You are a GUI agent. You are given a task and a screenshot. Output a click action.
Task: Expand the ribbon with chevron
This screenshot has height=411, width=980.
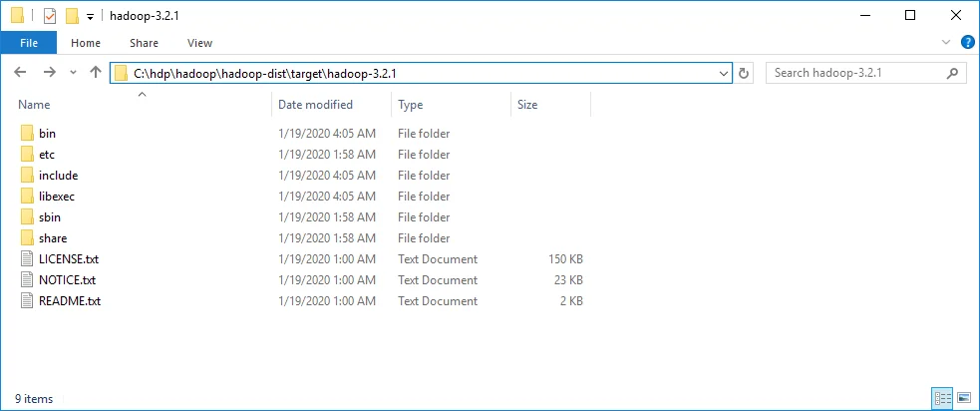(x=946, y=43)
